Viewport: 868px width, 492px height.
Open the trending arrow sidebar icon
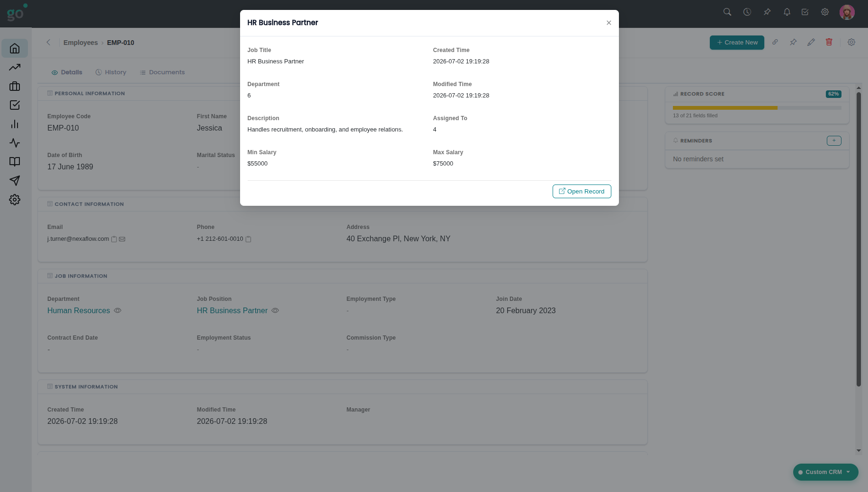15,67
